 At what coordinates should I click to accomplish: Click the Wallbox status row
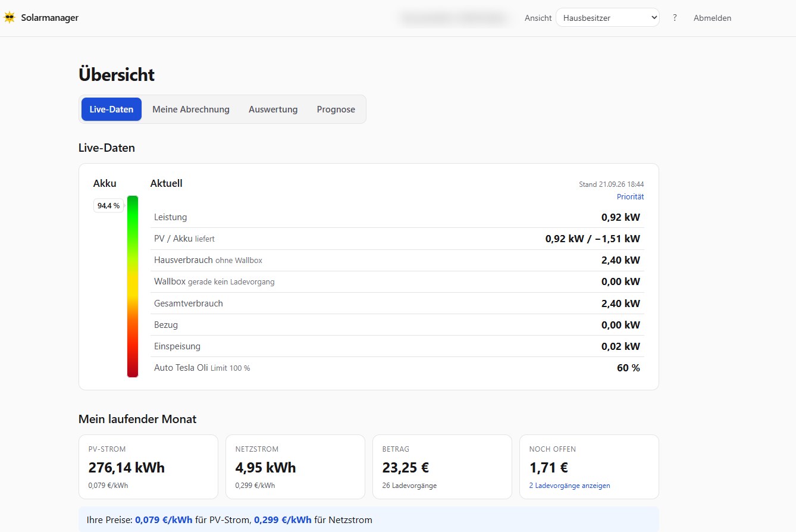click(x=397, y=281)
